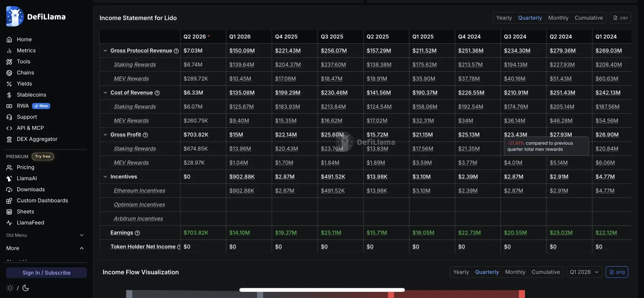Select Yearly in Income Flow Visualization
Viewport: 644px width, 298px height.
pos(461,272)
